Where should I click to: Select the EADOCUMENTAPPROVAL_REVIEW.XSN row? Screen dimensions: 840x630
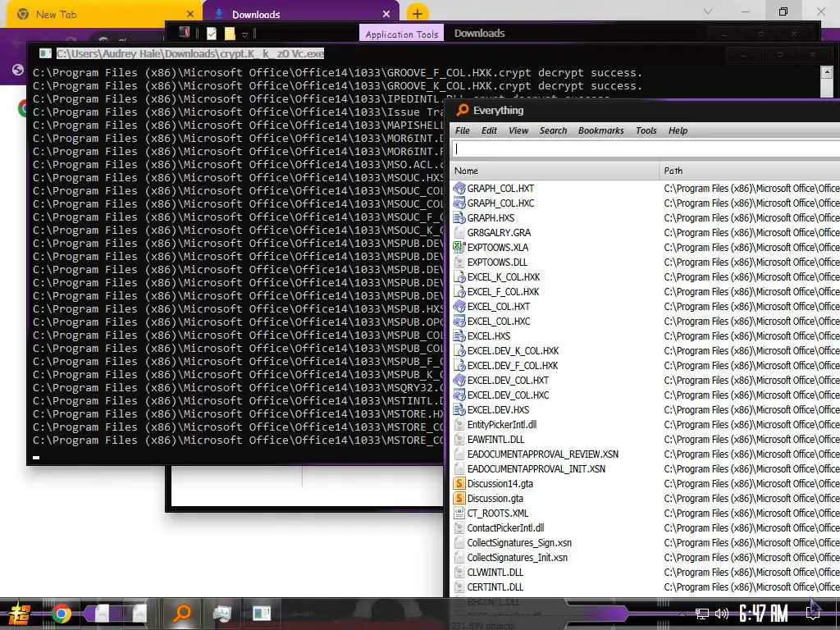[x=645, y=454]
